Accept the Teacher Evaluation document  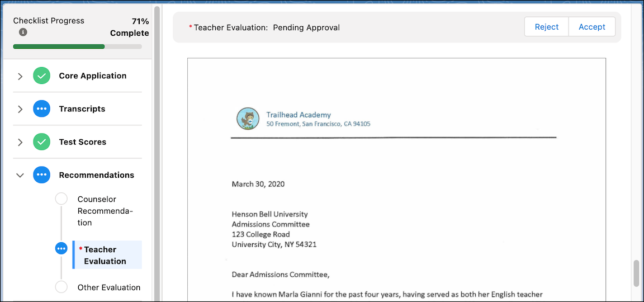591,27
